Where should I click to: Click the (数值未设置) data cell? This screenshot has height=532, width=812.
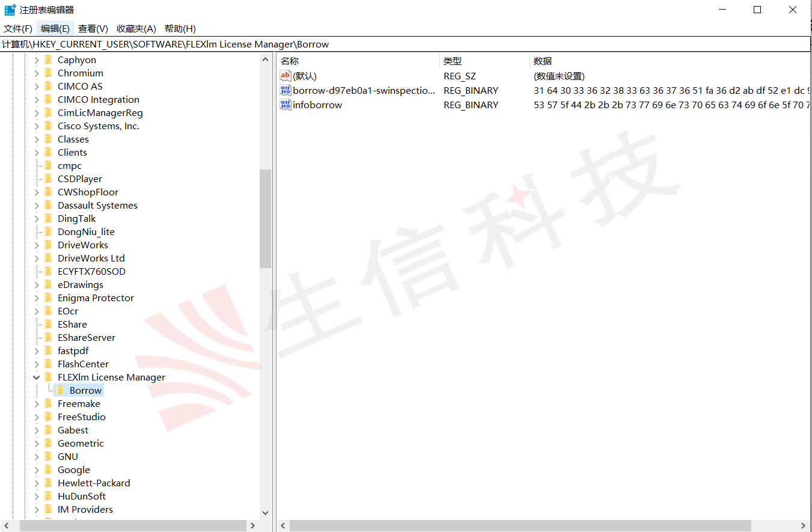coord(559,76)
